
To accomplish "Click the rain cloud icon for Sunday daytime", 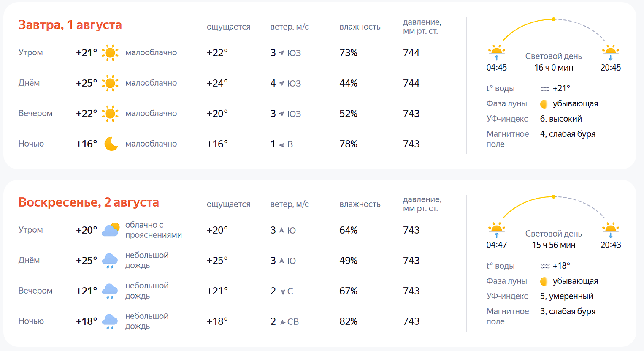I will coord(110,261).
